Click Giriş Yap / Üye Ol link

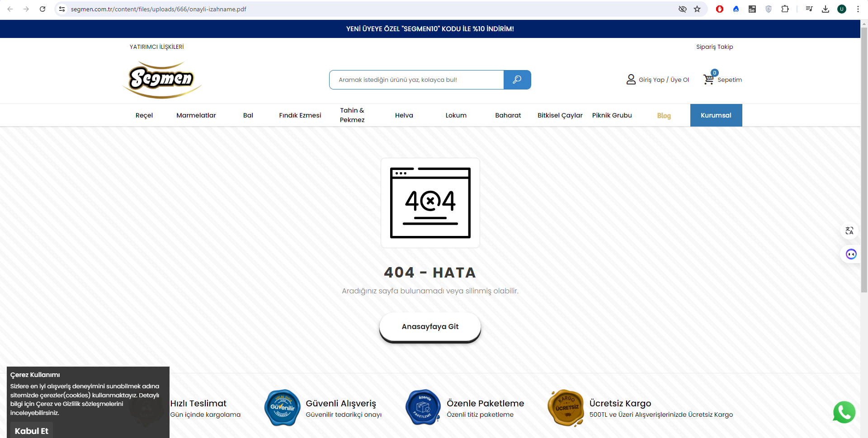(664, 80)
